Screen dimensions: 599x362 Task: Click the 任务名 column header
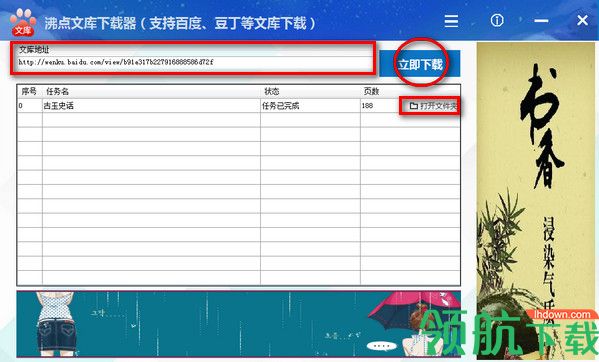(x=151, y=91)
